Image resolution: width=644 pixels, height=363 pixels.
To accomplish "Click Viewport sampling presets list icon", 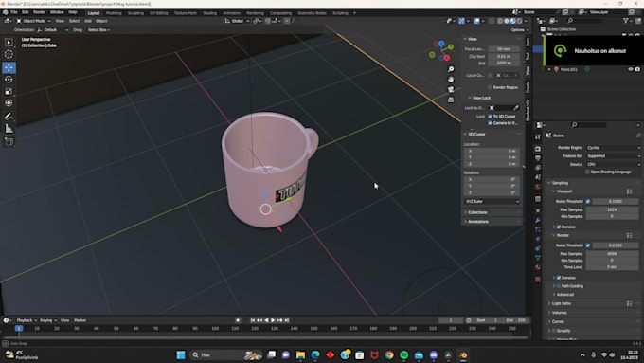I will click(x=629, y=191).
